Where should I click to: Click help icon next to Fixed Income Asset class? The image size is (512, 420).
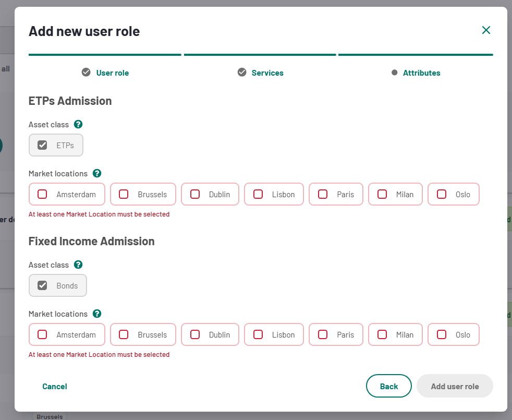[x=78, y=265]
